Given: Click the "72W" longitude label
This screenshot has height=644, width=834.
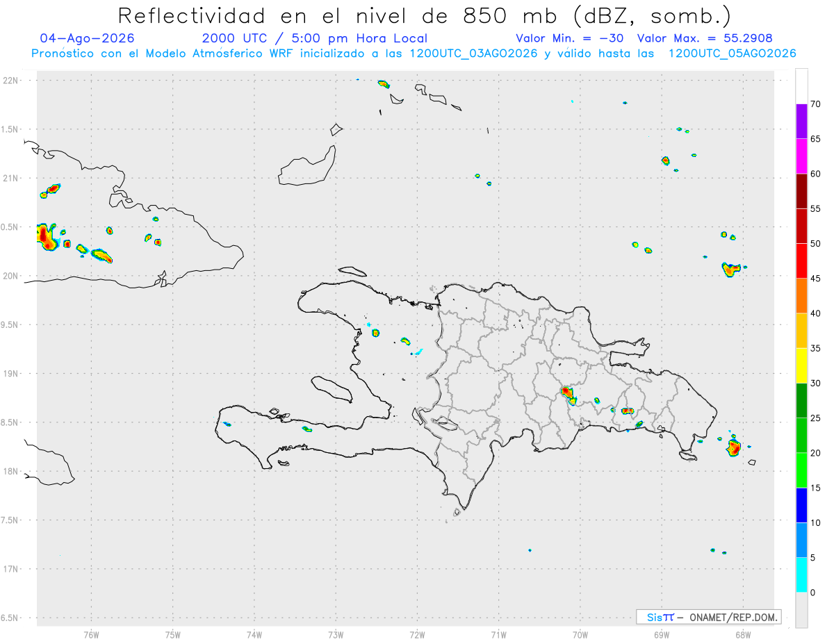Looking at the screenshot, I should tap(417, 634).
